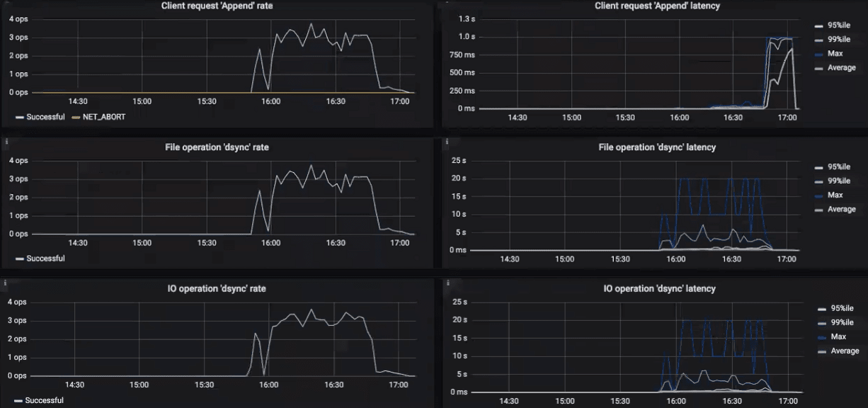The width and height of the screenshot is (868, 408).
Task: Click 99%ile color swatch in Append latency legend
Action: tap(818, 40)
